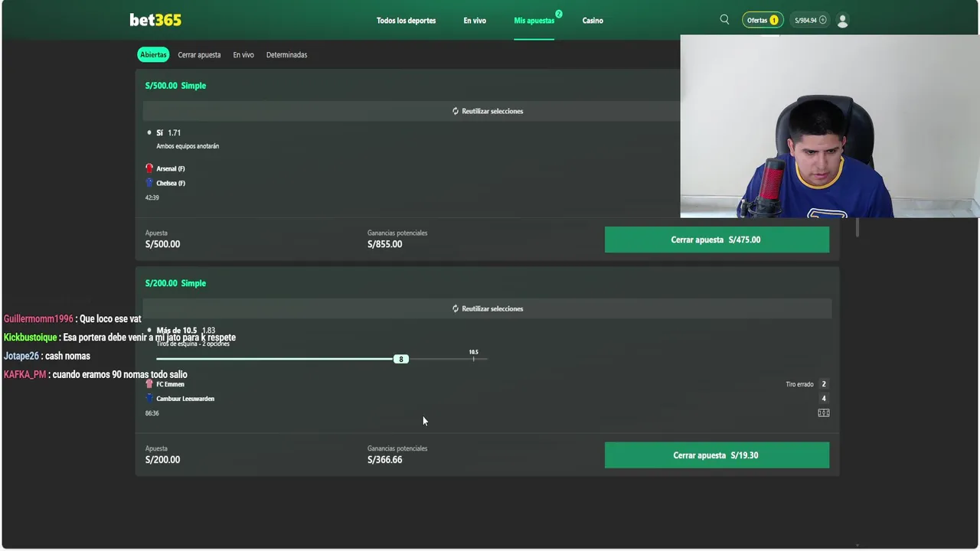Click the corner count slider handle 8
Screen dimensions: 980x551
tap(400, 359)
